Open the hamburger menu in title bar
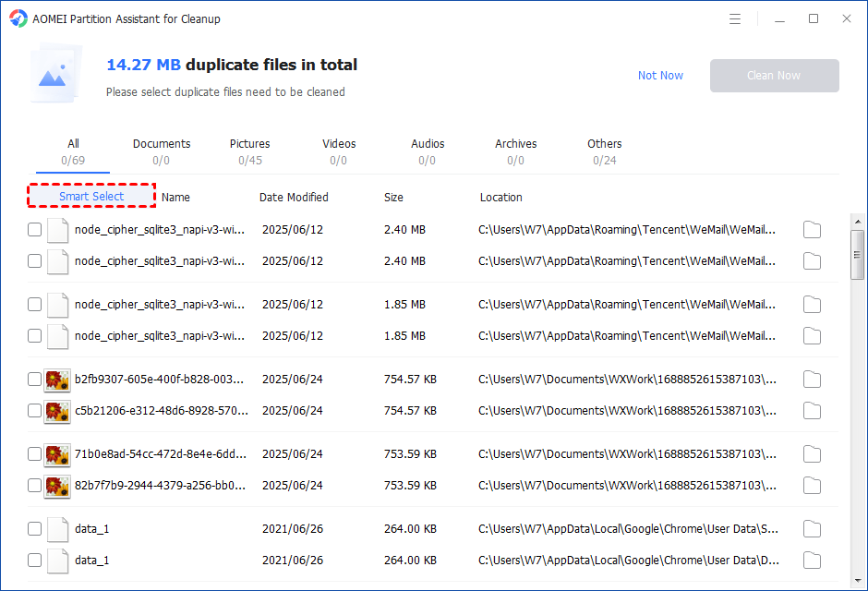This screenshot has height=591, width=868. (x=735, y=18)
